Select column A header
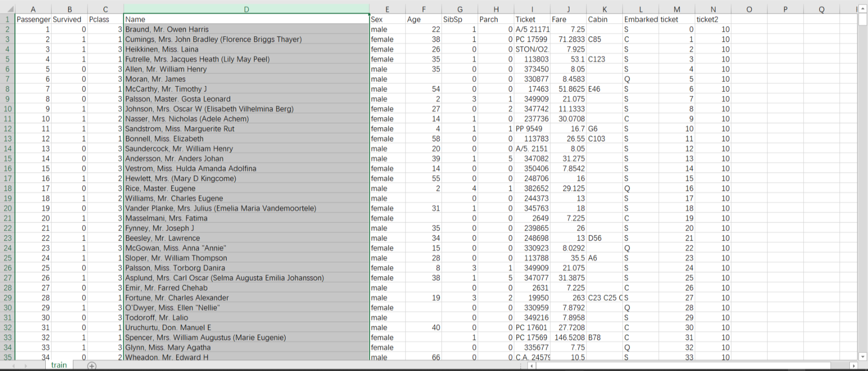 tap(33, 9)
